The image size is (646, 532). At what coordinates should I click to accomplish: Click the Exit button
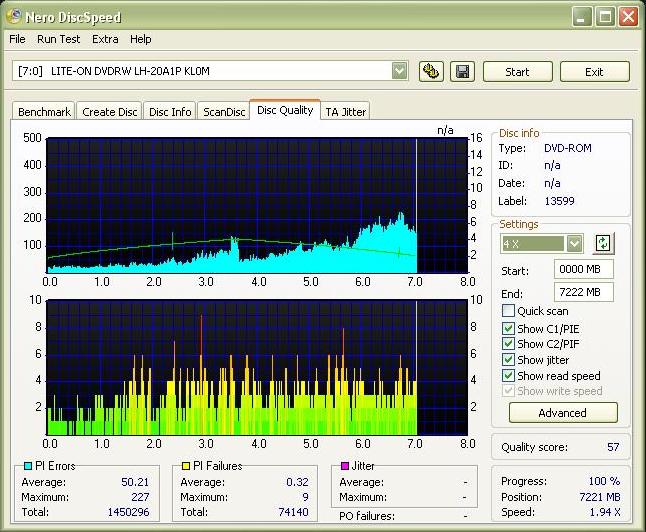tap(595, 72)
